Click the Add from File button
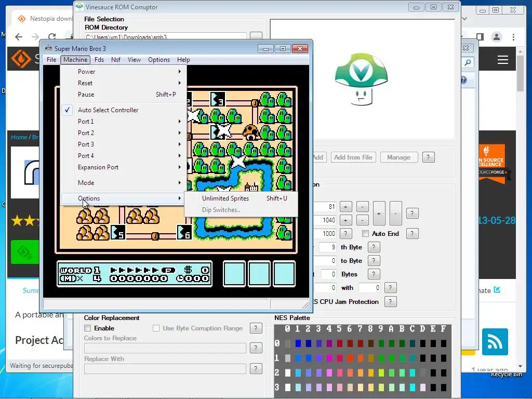Viewport: 532px width, 399px height. 353,157
